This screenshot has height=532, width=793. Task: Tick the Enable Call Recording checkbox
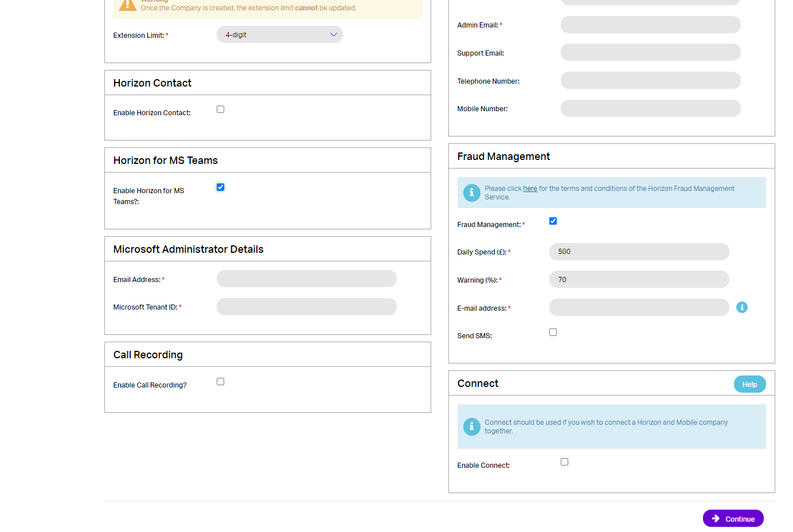pos(220,381)
